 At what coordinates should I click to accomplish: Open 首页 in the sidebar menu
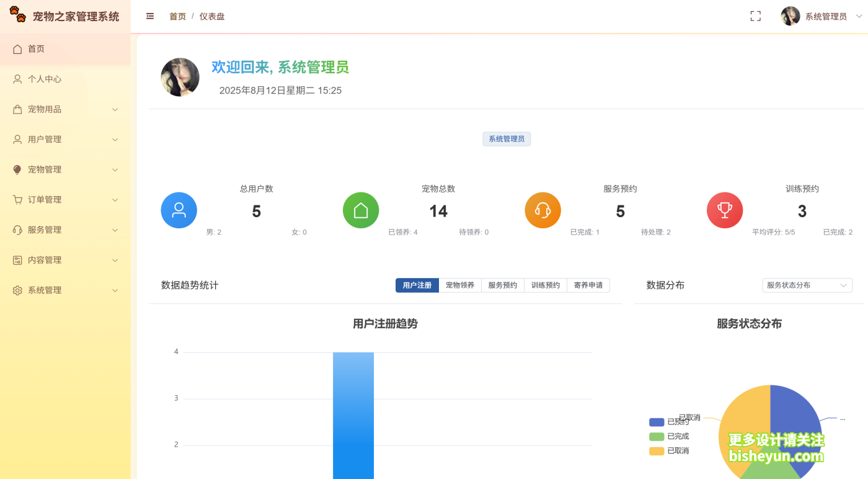pos(65,49)
